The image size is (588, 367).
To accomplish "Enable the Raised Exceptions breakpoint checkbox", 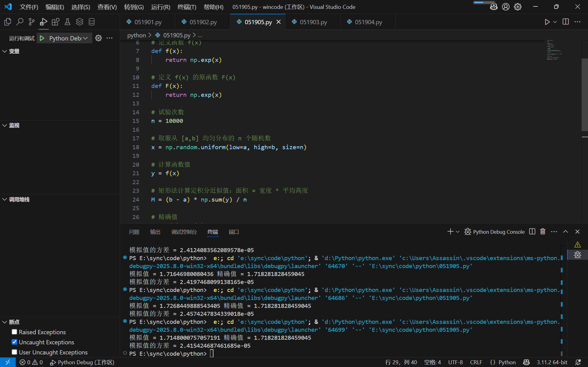I will (x=14, y=332).
